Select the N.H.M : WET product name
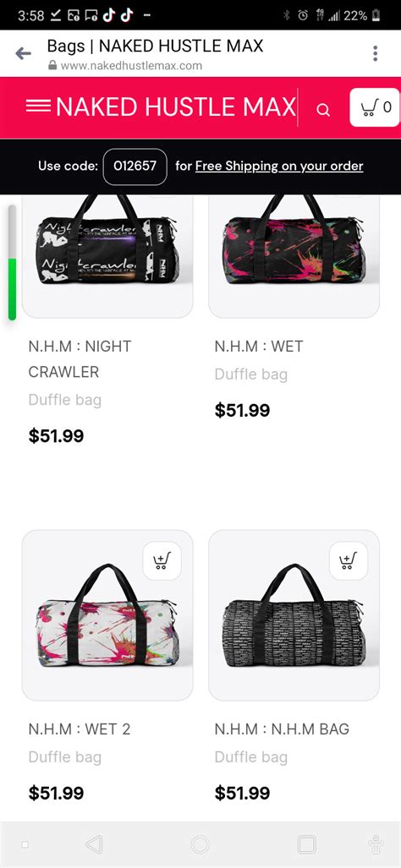Image resolution: width=401 pixels, height=868 pixels. [259, 347]
